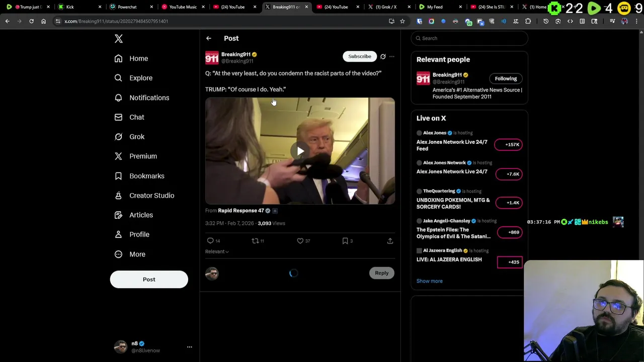Reload the page

pos(31,21)
